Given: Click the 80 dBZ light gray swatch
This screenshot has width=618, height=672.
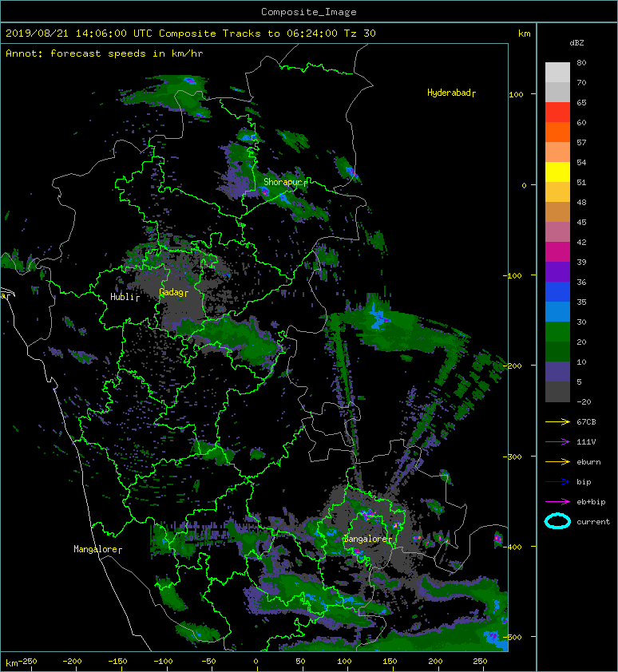Looking at the screenshot, I should pyautogui.click(x=557, y=72).
